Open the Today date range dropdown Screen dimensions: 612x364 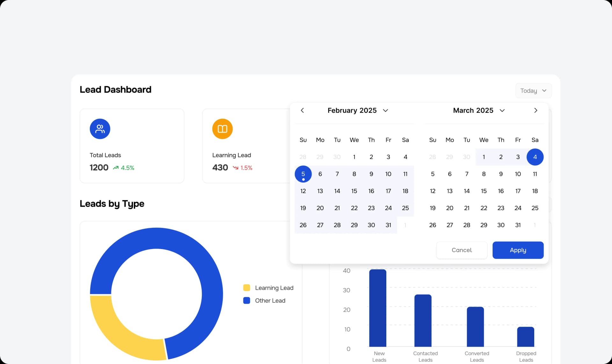click(x=533, y=90)
